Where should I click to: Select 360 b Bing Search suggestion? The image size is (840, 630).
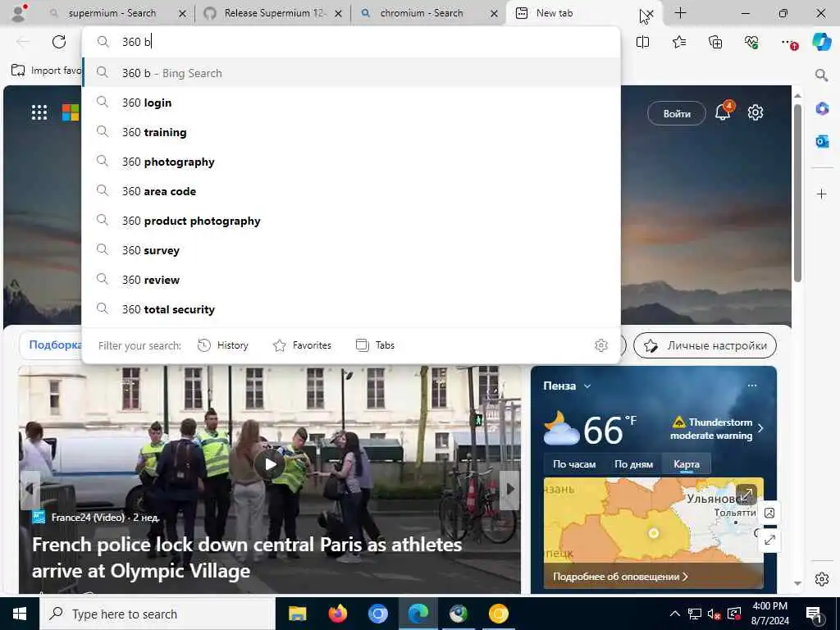click(x=351, y=73)
